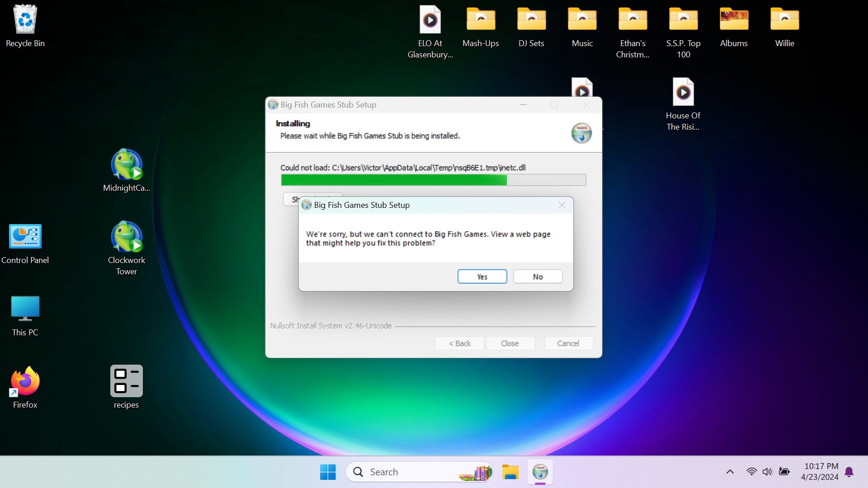
Task: Click Yes in the error dialog
Action: click(482, 277)
